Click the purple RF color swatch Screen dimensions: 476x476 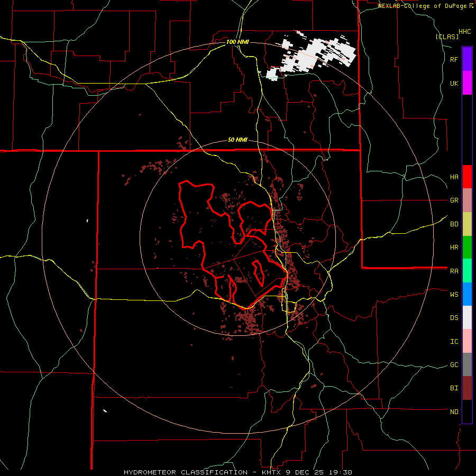(467, 59)
